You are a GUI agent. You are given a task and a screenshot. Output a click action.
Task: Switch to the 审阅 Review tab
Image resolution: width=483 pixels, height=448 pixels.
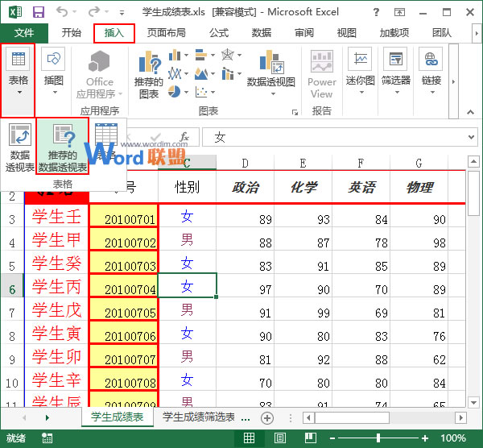(304, 33)
